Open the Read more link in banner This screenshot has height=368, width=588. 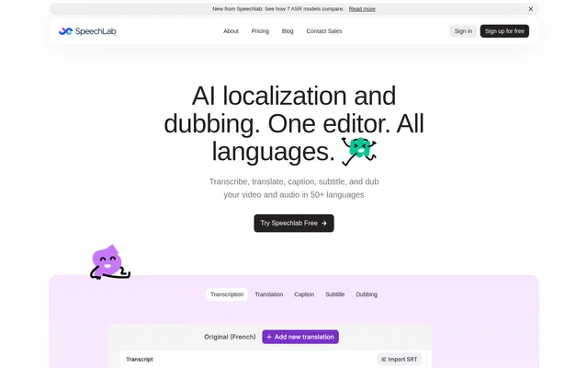(x=362, y=9)
